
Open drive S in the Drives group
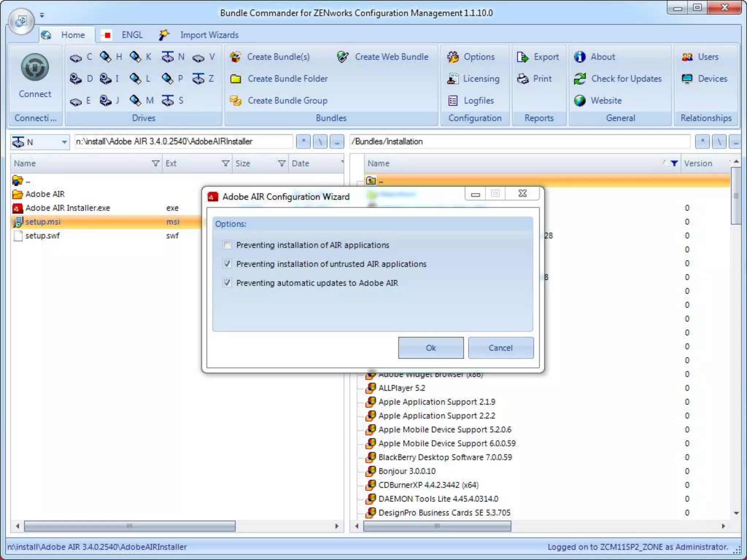click(173, 101)
